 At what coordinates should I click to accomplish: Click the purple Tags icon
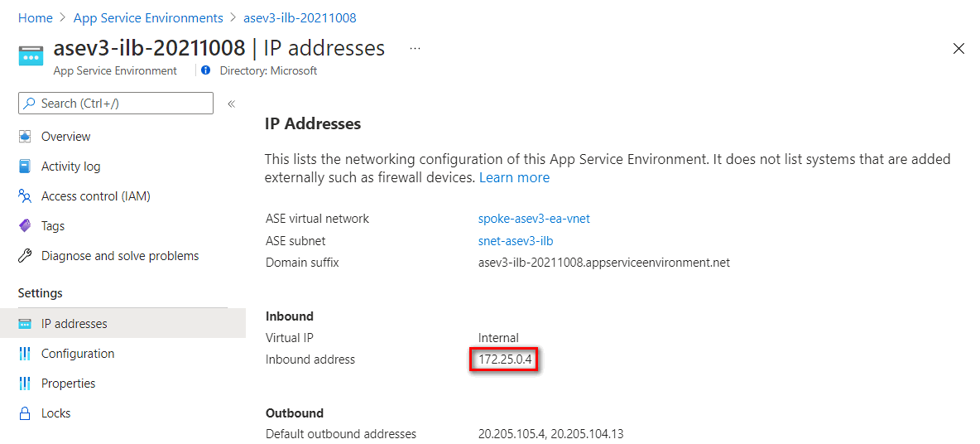point(25,226)
